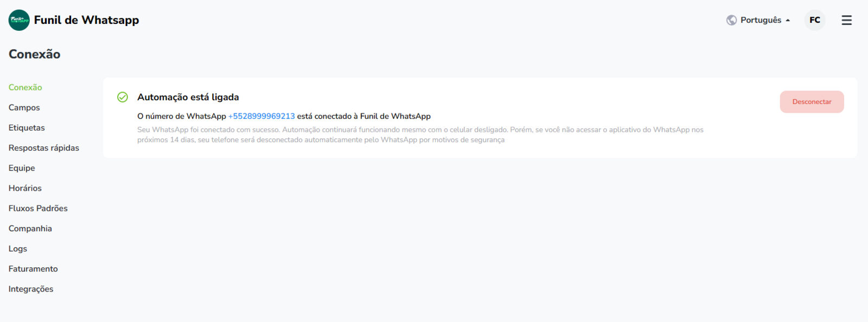Open Campos in the sidebar
Viewport: 868px width, 322px height.
click(24, 107)
